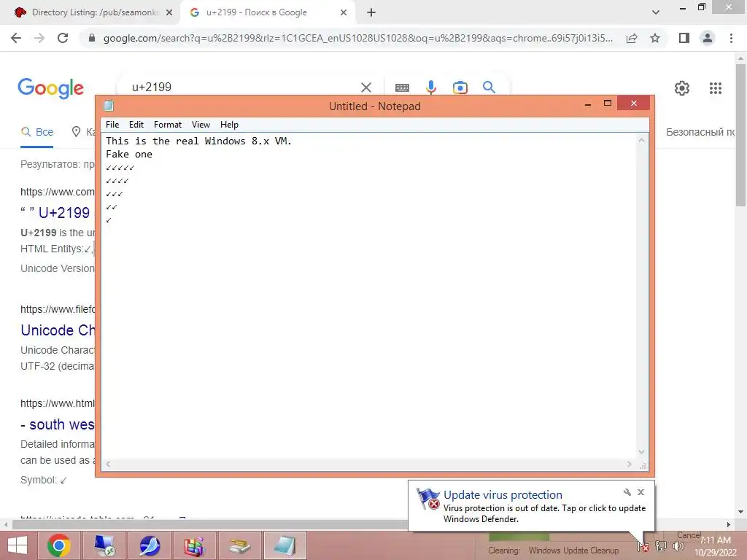The image size is (747, 560).
Task: Close the u+2199 Google tab
Action: coord(344,13)
